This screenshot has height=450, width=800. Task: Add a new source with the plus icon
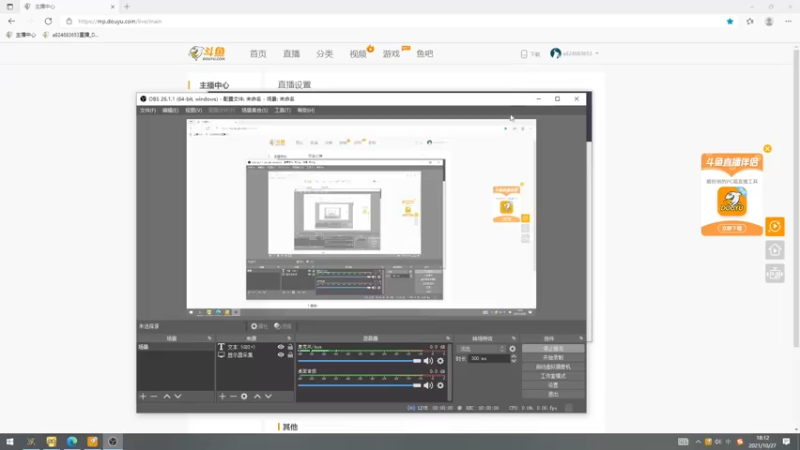tap(222, 396)
